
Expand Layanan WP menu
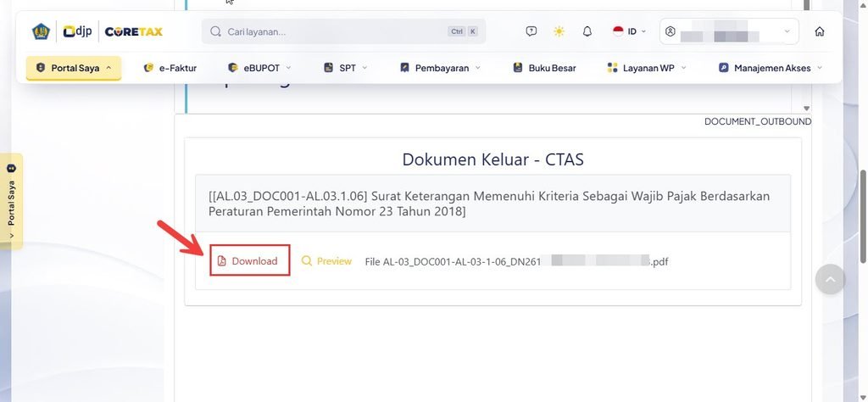[647, 68]
